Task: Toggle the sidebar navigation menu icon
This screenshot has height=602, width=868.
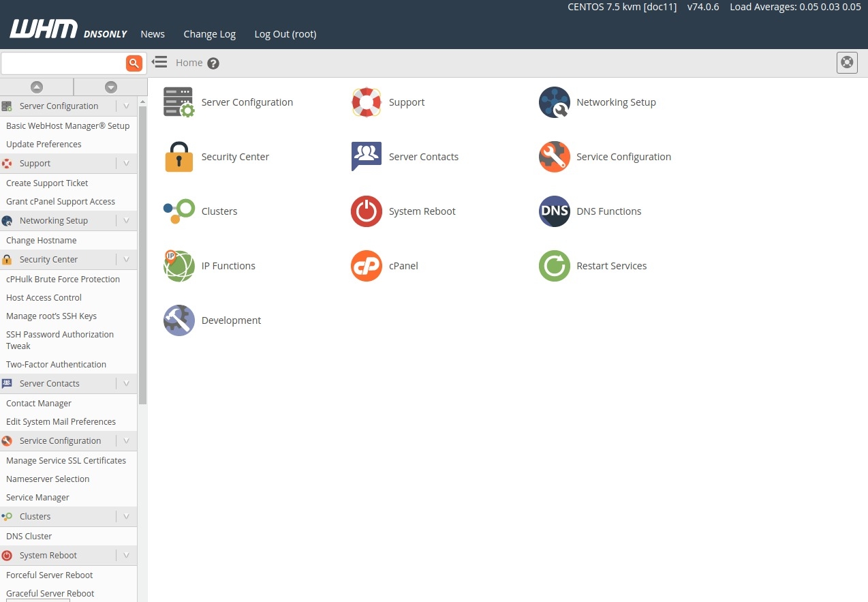Action: (159, 63)
